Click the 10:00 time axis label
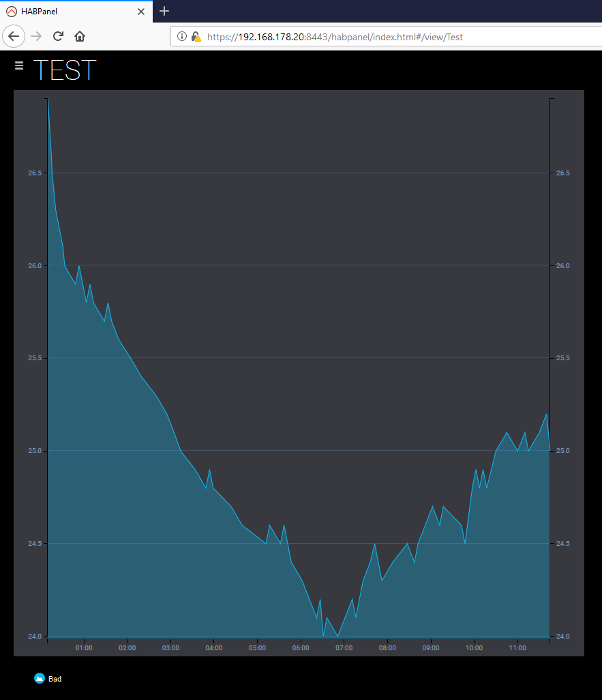 pos(474,647)
